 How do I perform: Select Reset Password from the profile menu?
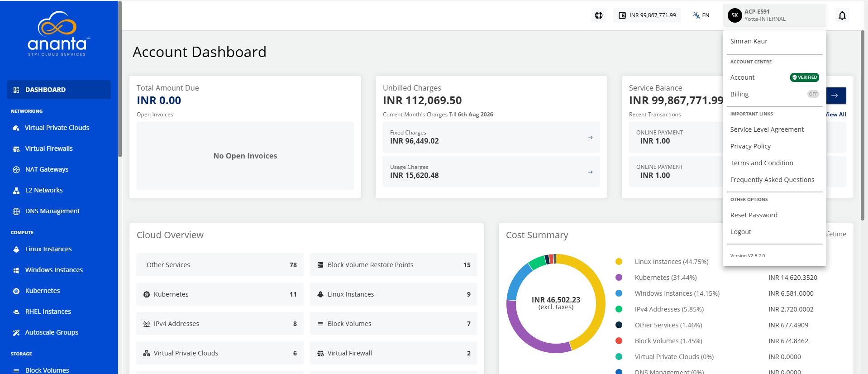pyautogui.click(x=754, y=215)
